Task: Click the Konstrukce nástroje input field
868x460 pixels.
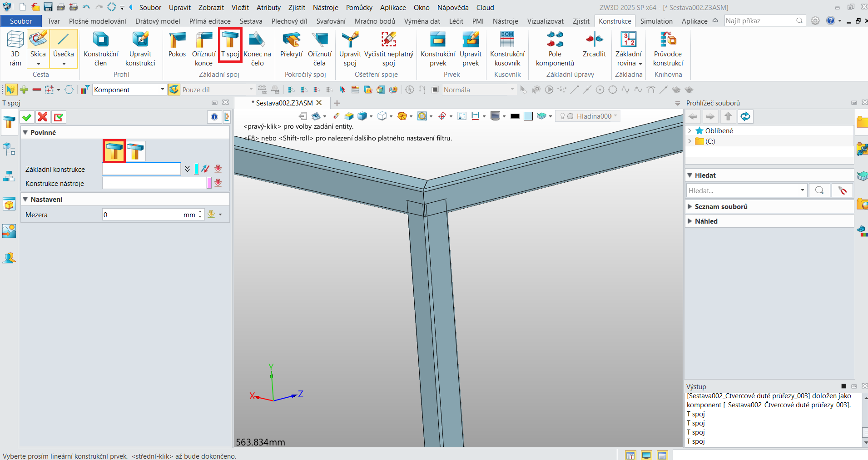Action: tap(154, 183)
